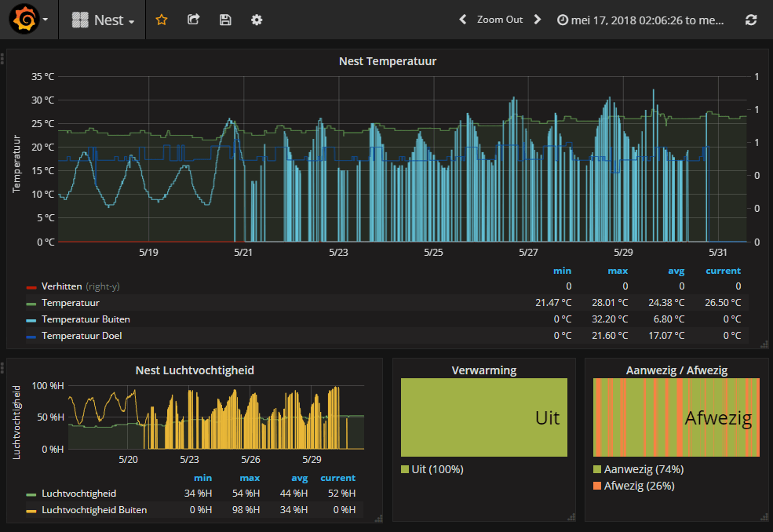Click resize handle of Luchtvochtigheid panel

378,518
